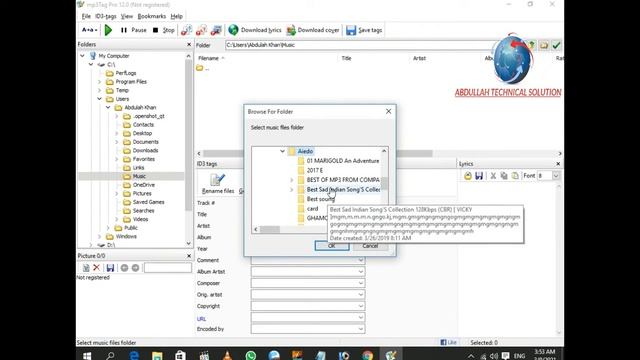Click the browse folder icon beside path

click(544, 45)
